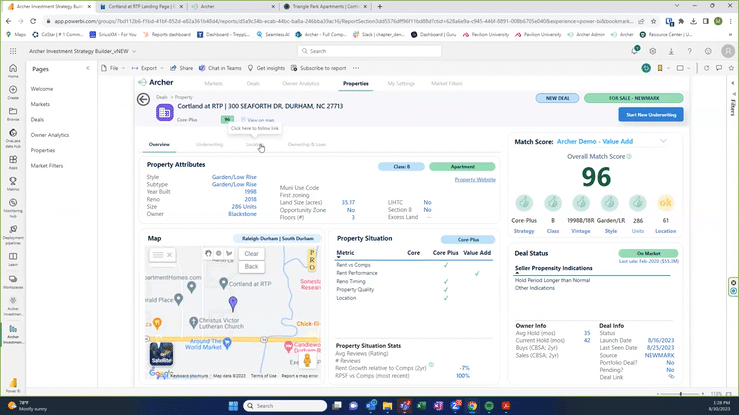
Task: Open the Monitoring hub icon
Action: 13,207
